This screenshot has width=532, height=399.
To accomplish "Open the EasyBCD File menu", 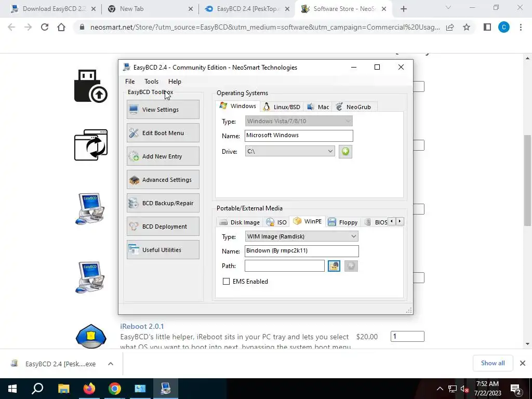I will point(129,82).
